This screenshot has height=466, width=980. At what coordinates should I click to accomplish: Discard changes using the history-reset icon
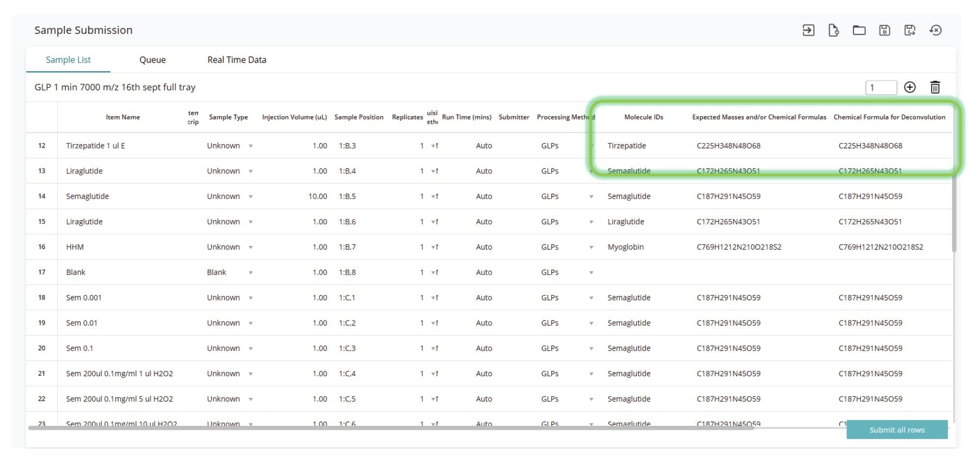click(936, 30)
